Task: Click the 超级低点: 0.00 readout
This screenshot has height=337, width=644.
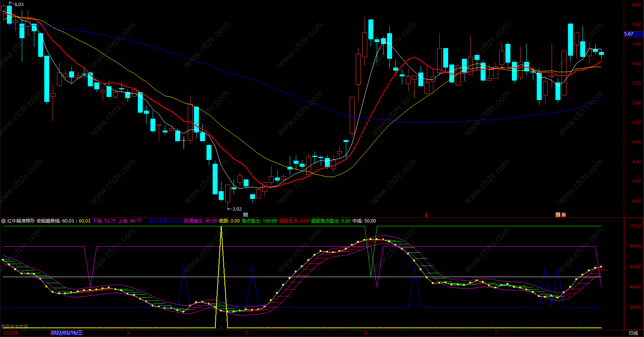Action: click(294, 221)
